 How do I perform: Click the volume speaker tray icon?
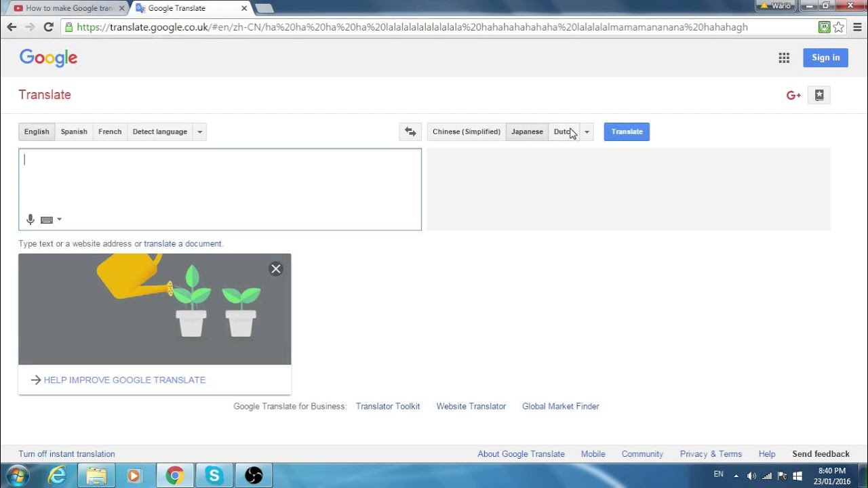[751, 476]
